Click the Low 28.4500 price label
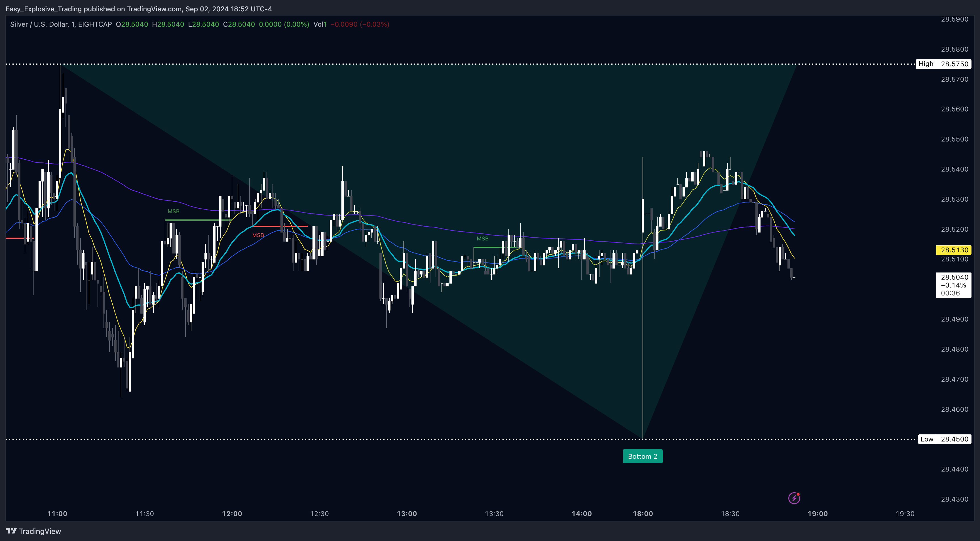The height and width of the screenshot is (541, 980). click(944, 439)
